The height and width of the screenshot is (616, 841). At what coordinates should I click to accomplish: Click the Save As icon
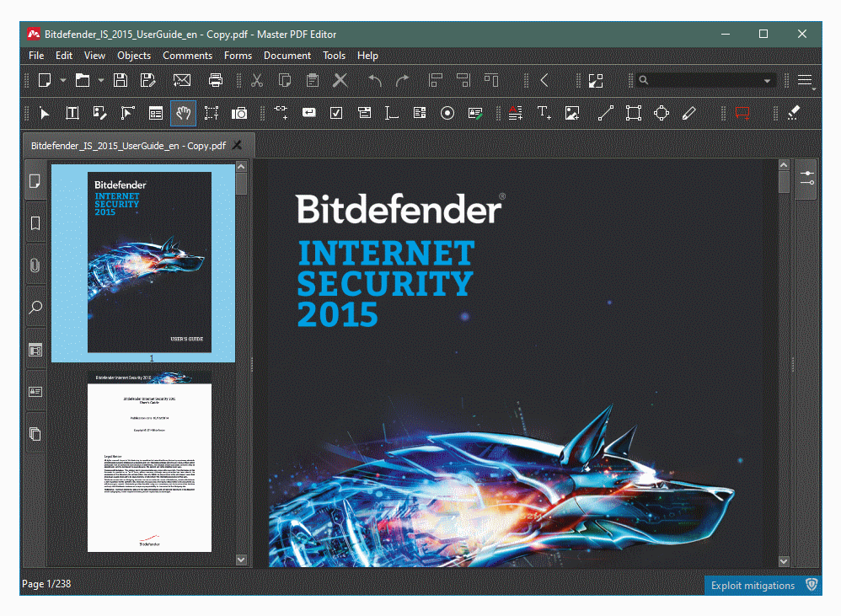(x=147, y=80)
